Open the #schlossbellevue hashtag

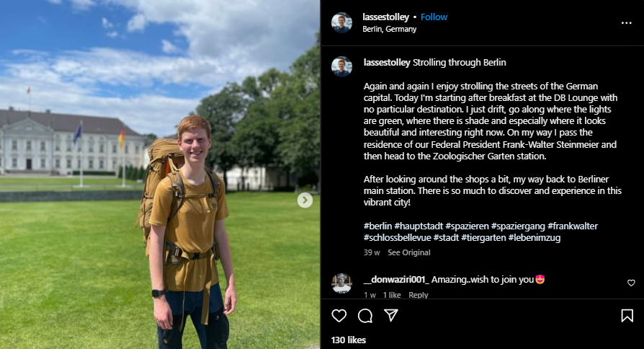click(x=396, y=237)
